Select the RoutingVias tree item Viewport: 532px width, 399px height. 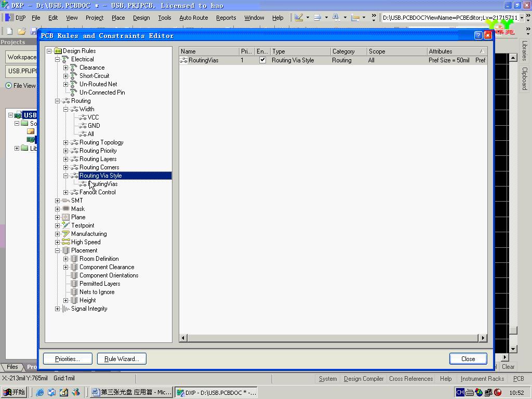tap(103, 184)
